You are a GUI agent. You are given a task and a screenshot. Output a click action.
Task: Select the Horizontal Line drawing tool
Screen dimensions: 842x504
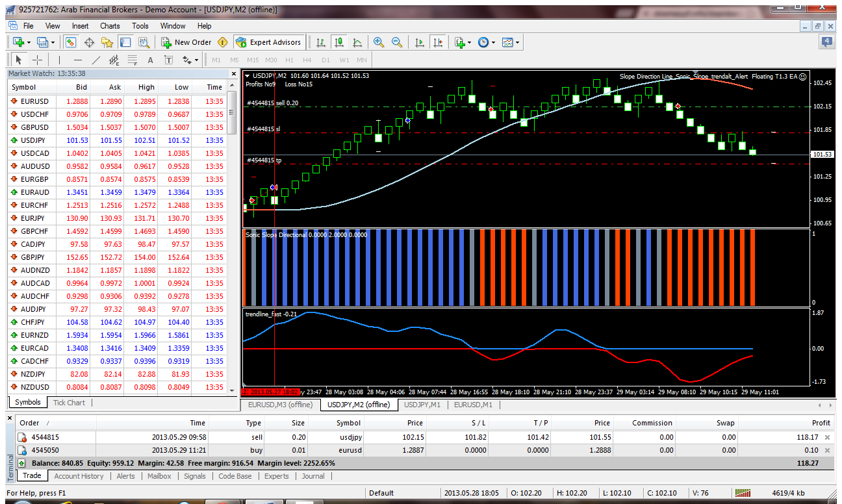point(78,60)
